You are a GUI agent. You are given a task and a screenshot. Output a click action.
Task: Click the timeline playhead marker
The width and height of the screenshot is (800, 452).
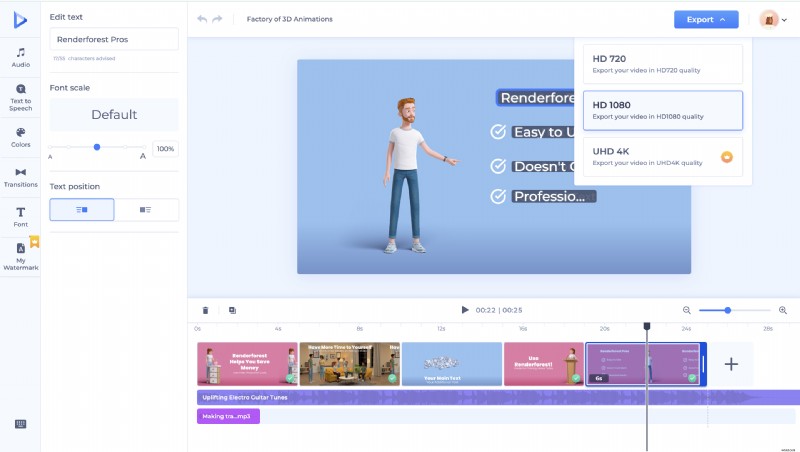[646, 326]
